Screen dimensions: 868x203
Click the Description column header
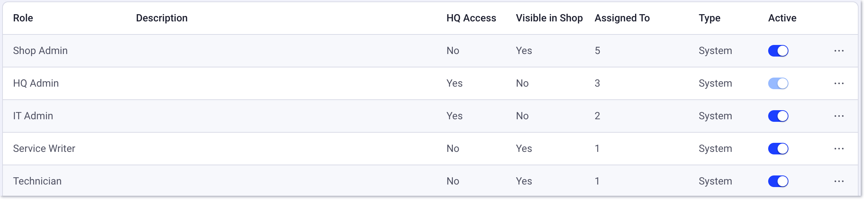(x=162, y=18)
